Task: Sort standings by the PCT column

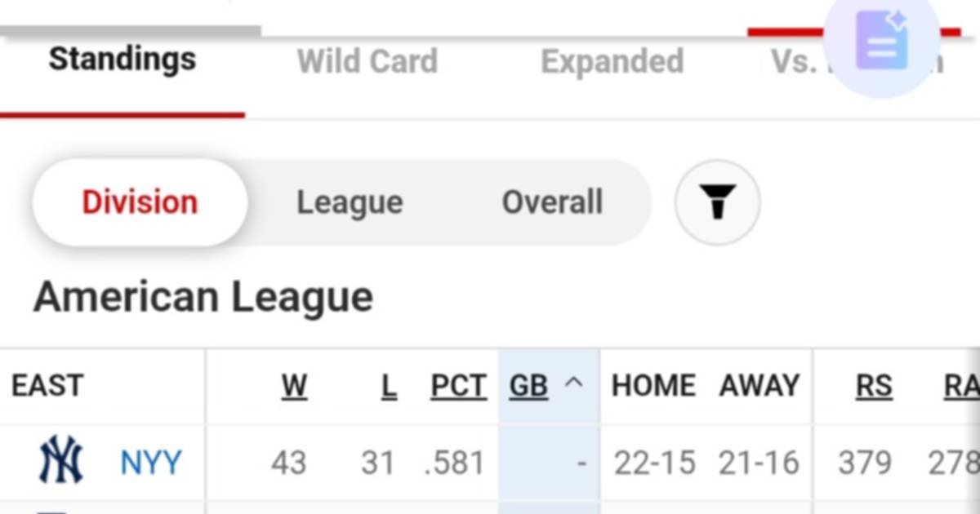Action: 458,385
